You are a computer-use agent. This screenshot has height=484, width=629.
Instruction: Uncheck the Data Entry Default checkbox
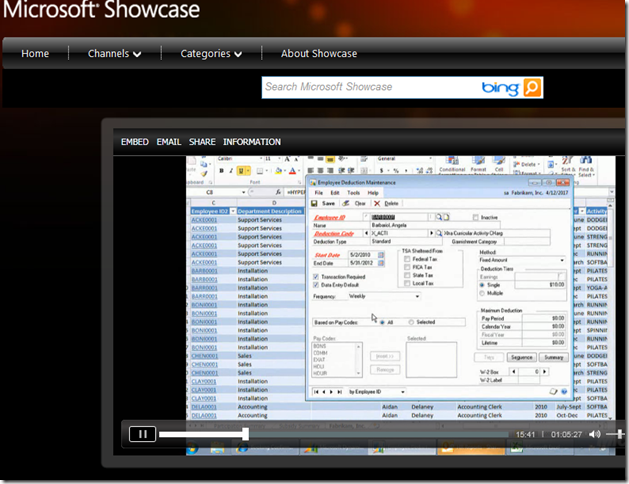(x=316, y=285)
